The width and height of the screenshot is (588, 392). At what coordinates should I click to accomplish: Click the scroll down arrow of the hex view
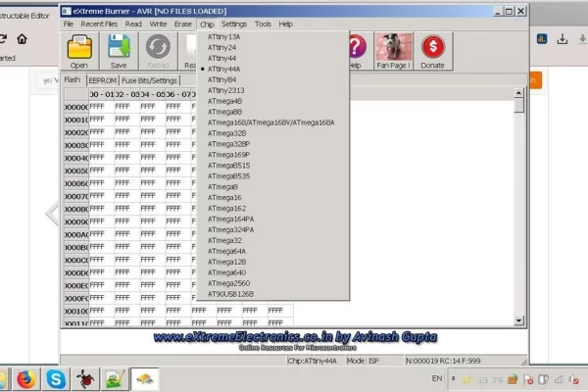click(518, 320)
